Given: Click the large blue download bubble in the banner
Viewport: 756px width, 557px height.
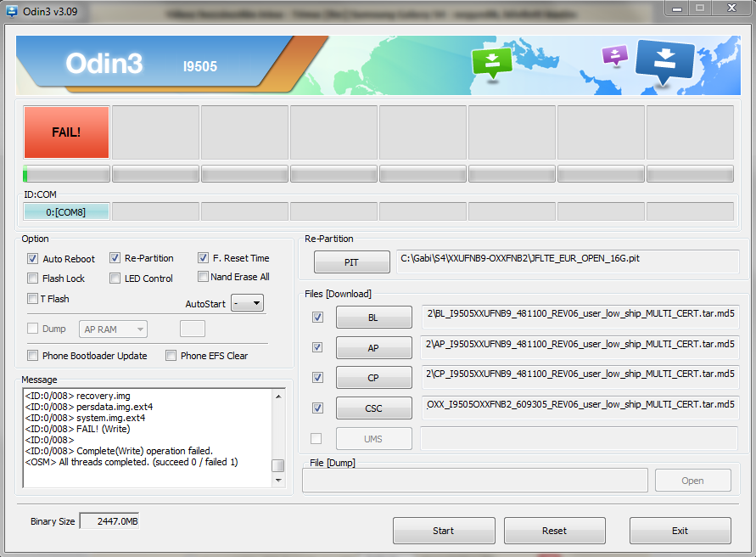Looking at the screenshot, I should click(665, 62).
